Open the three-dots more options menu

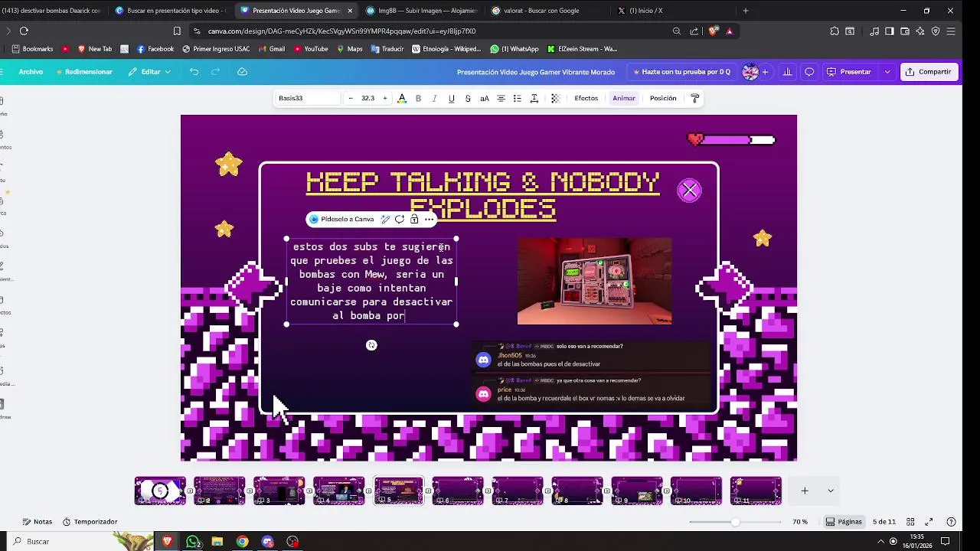430,219
